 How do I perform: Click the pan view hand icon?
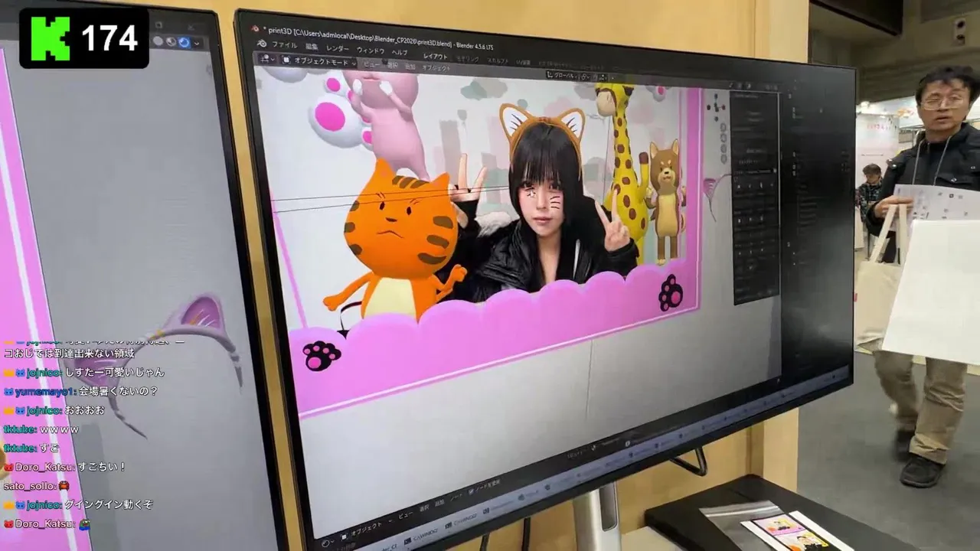723,138
